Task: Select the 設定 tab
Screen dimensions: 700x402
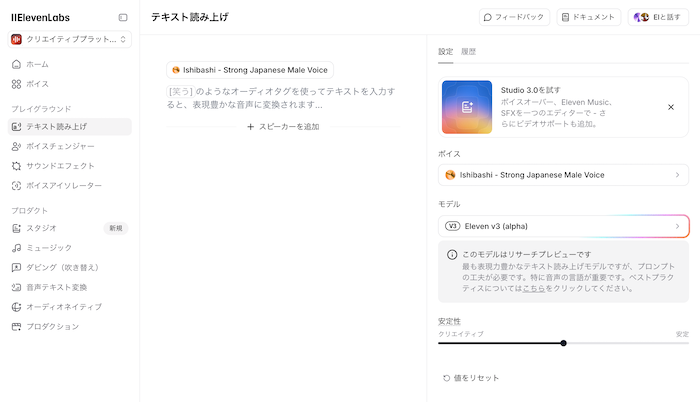Action: click(x=445, y=51)
